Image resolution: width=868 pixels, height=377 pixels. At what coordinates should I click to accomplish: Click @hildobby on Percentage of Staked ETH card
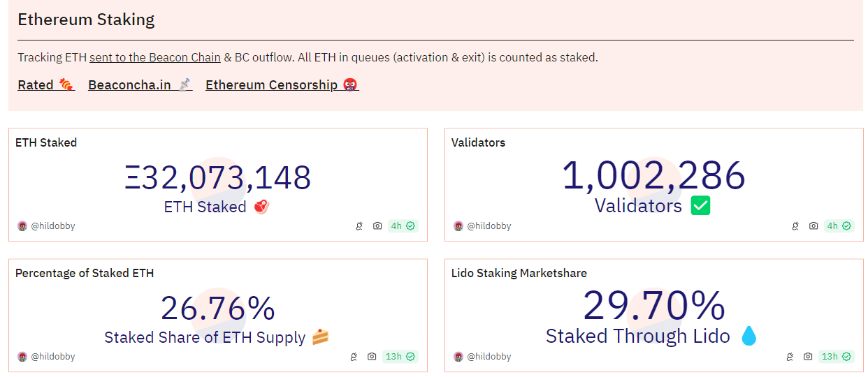(53, 357)
